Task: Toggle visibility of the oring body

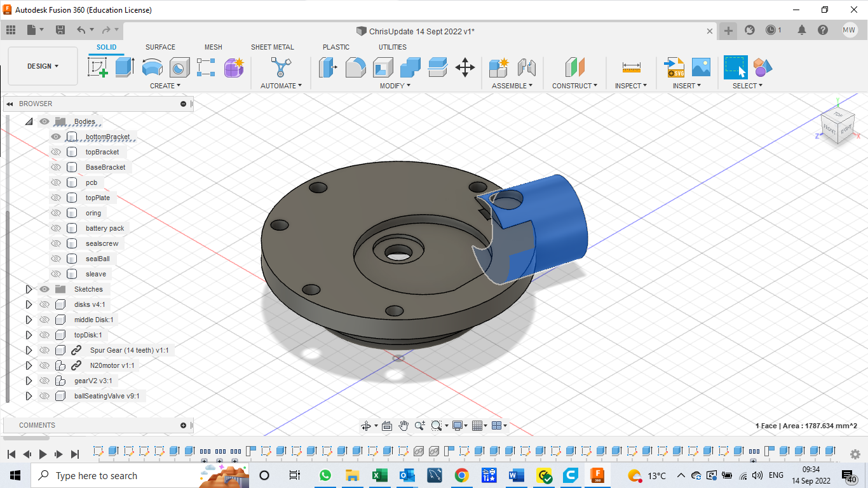Action: point(56,212)
